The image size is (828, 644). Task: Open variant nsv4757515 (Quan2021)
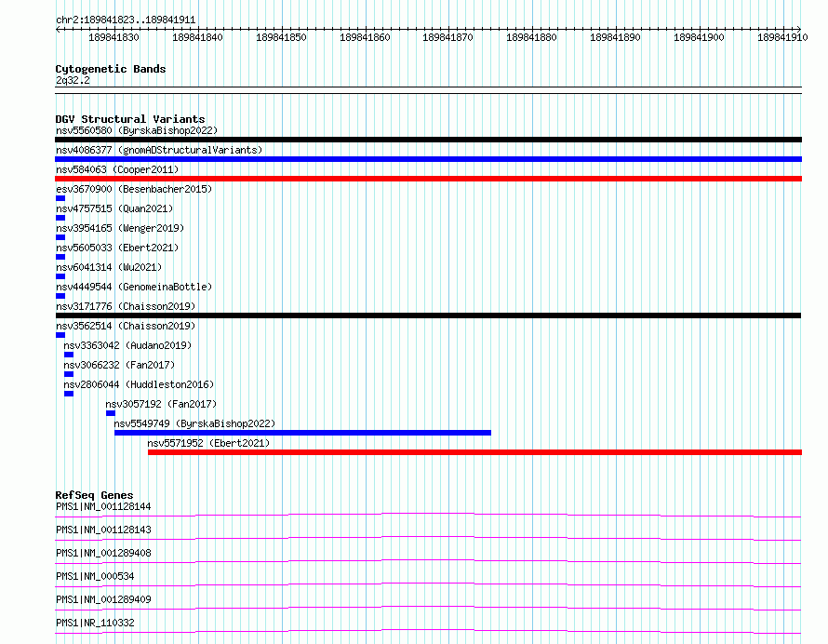click(114, 208)
